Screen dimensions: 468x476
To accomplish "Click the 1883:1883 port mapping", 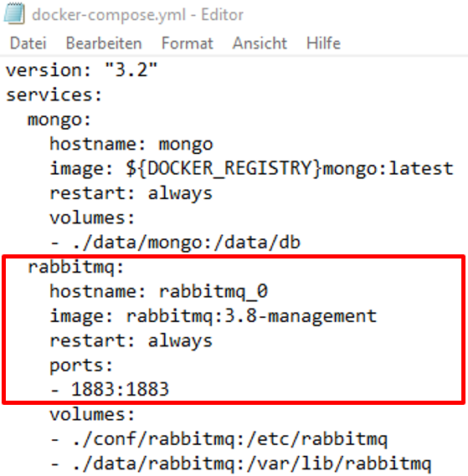I will 120,389.
